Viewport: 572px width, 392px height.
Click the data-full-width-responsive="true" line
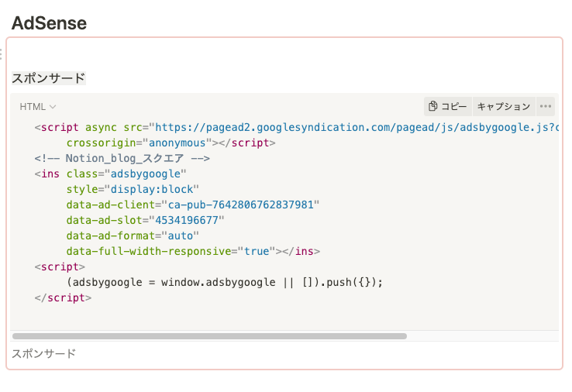pos(193,251)
